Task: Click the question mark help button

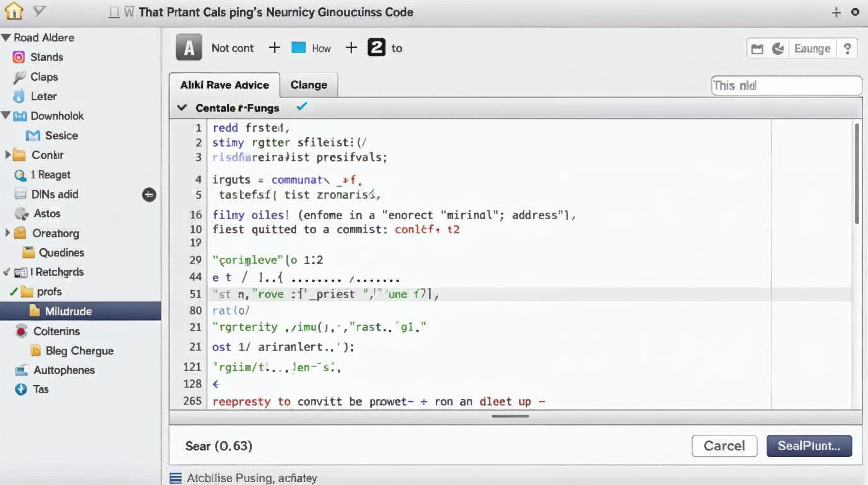Action: click(x=847, y=49)
